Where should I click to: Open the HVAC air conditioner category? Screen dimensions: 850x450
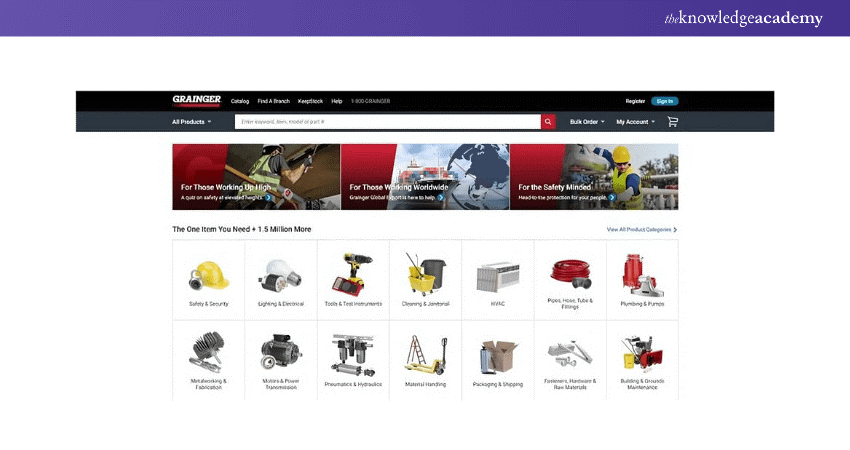tap(498, 280)
